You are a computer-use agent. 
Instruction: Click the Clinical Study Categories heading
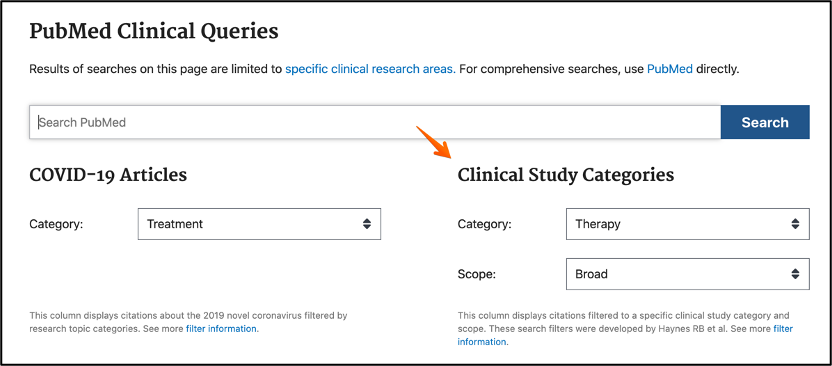tap(566, 175)
